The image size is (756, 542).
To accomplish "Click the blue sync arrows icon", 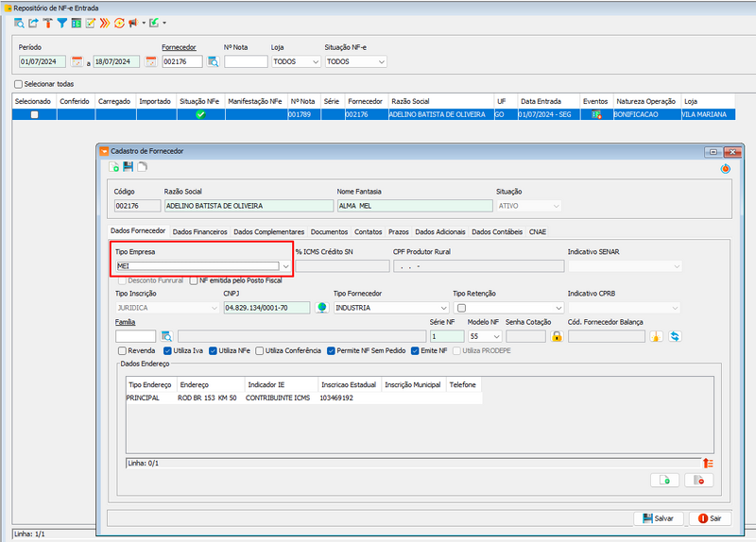I will point(675,336).
